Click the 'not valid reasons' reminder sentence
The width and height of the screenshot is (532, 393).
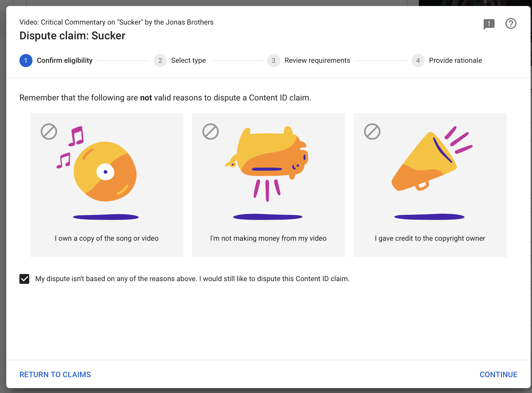point(165,98)
